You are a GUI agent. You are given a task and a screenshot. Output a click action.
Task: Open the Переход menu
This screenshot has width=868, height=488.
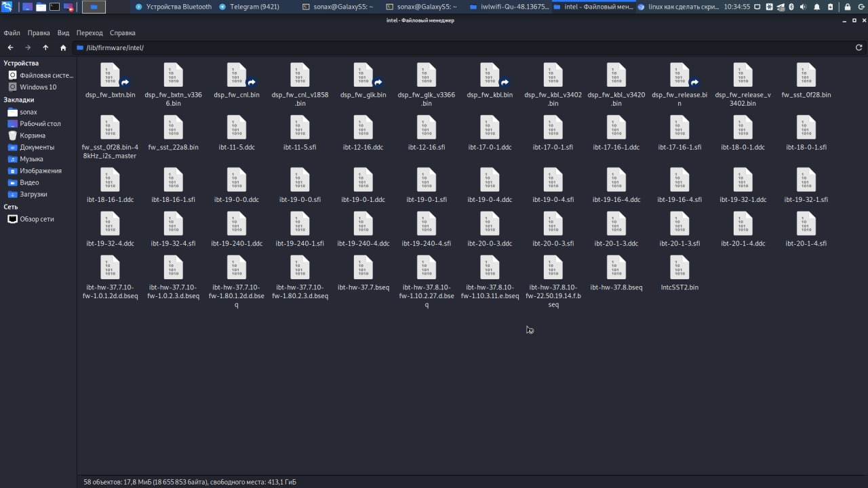coord(90,33)
